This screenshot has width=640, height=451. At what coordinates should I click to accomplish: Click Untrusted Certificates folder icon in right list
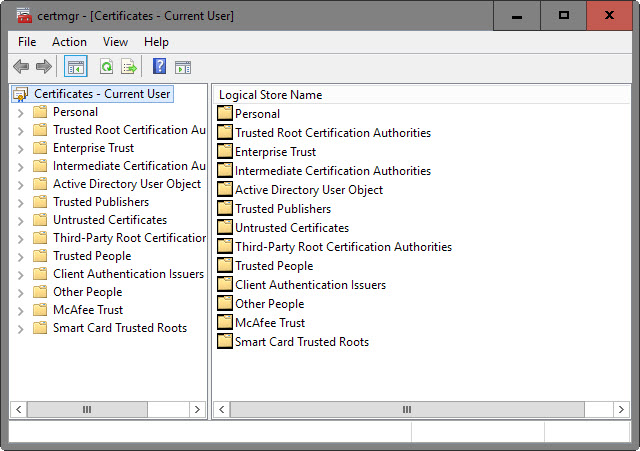point(225,227)
